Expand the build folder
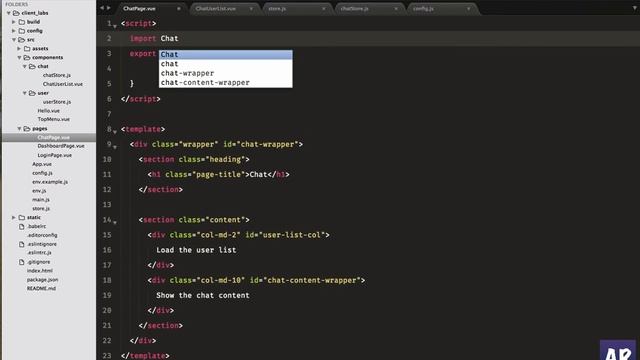This screenshot has height=360, width=640. (x=13, y=22)
